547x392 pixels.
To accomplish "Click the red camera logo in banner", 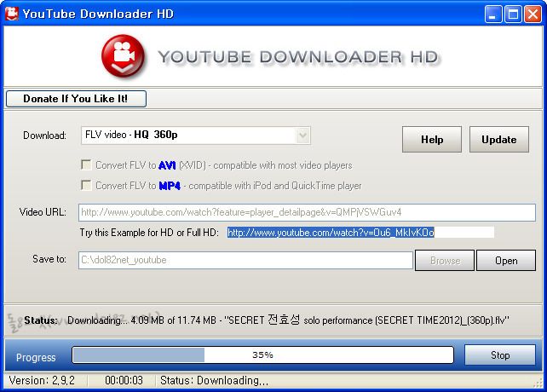I will [x=124, y=56].
